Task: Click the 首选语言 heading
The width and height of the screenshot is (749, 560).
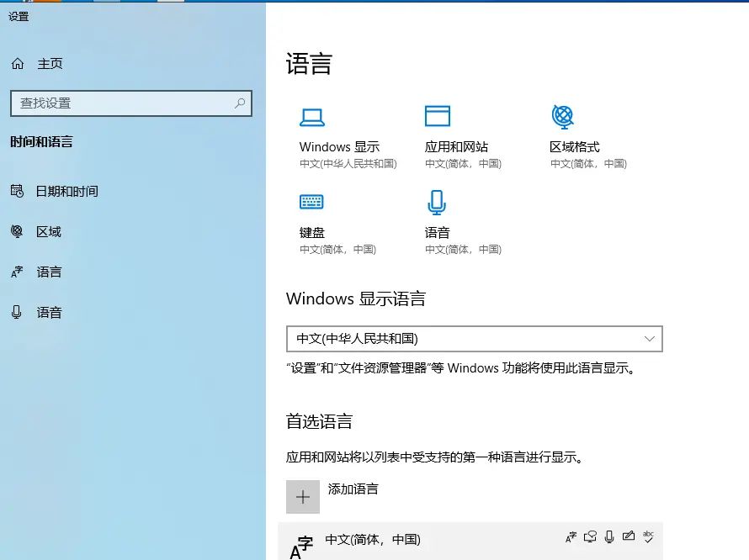Action: pyautogui.click(x=319, y=421)
